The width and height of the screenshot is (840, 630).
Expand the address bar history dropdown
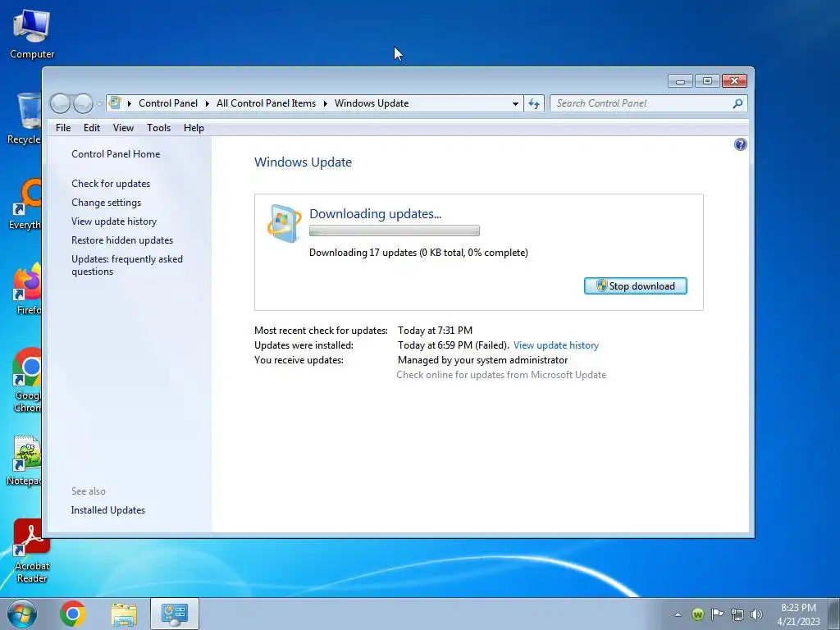tap(515, 103)
